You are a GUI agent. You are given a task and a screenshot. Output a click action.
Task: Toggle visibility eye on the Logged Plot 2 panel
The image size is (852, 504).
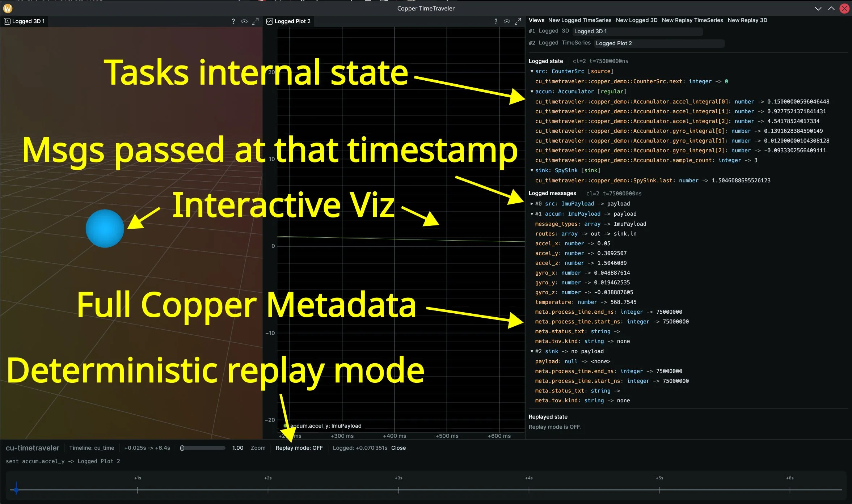(x=507, y=21)
